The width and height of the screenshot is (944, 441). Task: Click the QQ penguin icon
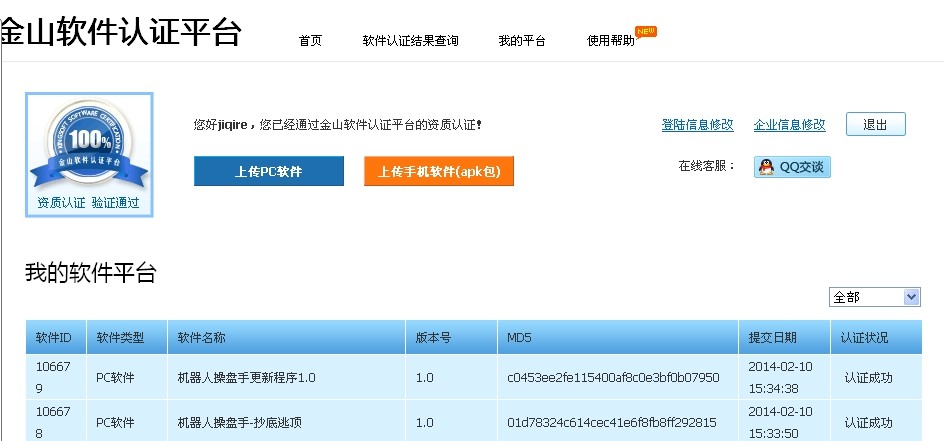[766, 167]
